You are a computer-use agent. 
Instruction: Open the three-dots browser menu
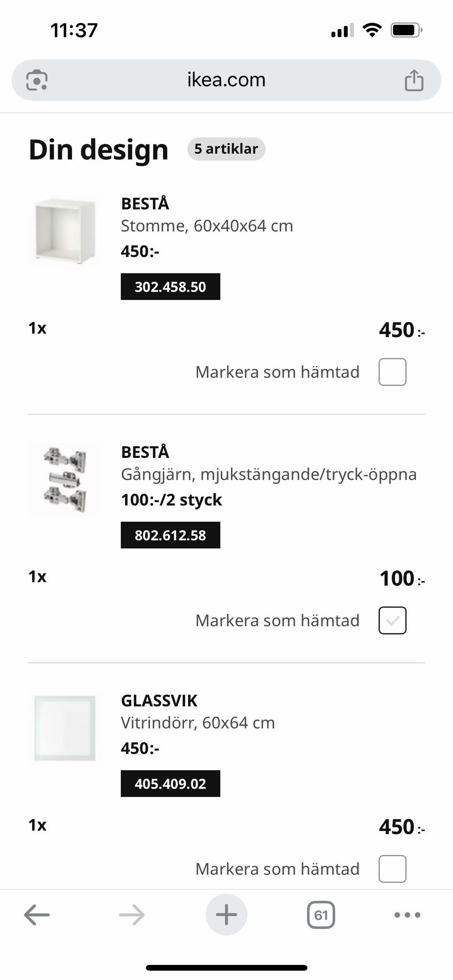(407, 915)
